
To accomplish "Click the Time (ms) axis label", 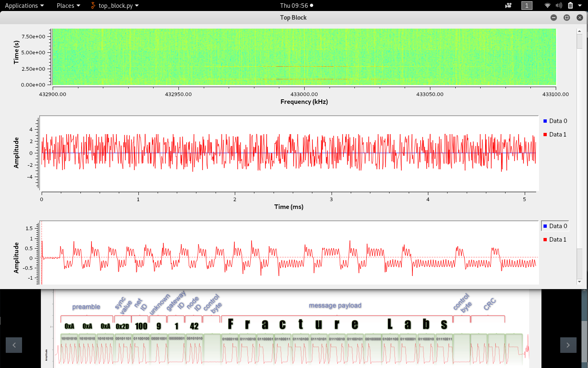I will pyautogui.click(x=289, y=207).
